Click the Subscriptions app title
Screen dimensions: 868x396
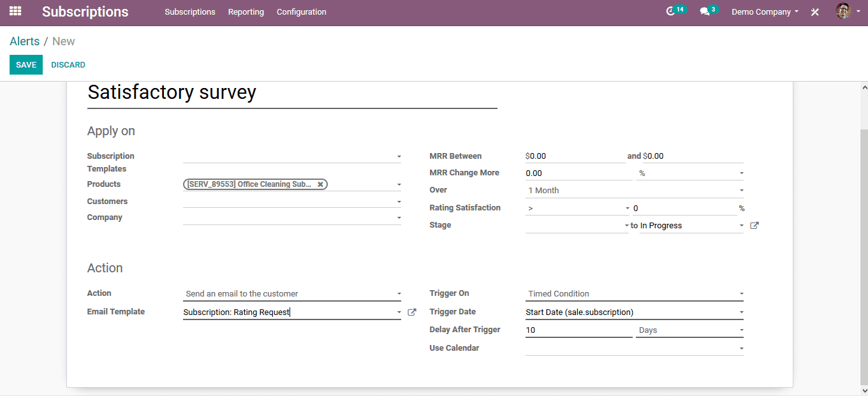pyautogui.click(x=85, y=12)
